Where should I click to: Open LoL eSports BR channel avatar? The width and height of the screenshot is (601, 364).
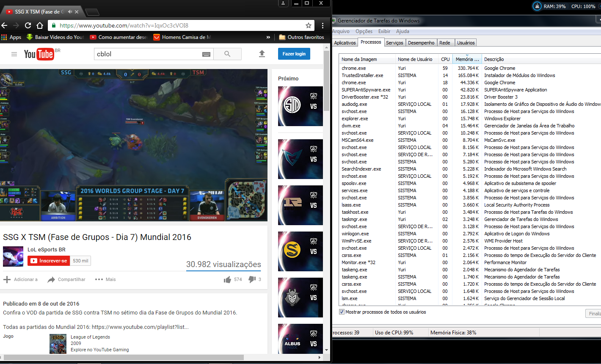(13, 256)
